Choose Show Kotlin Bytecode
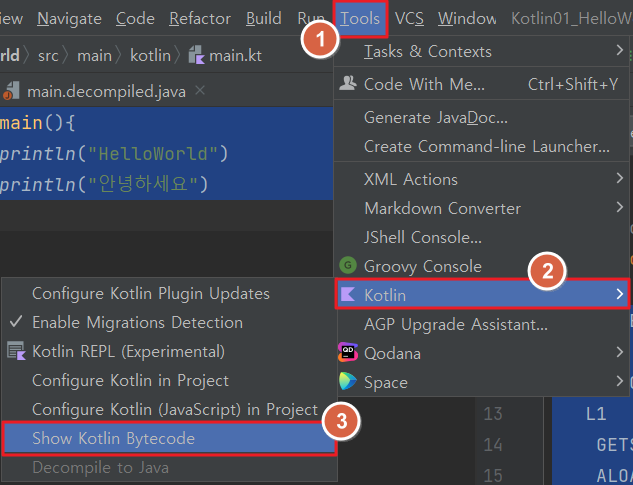This screenshot has width=633, height=485. [x=170, y=439]
